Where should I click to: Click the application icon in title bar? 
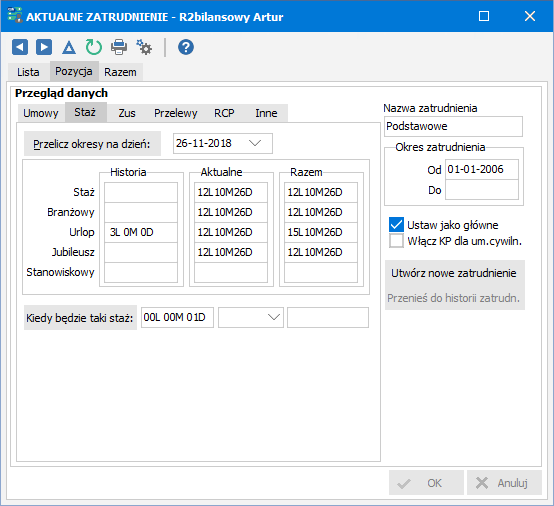pos(15,16)
